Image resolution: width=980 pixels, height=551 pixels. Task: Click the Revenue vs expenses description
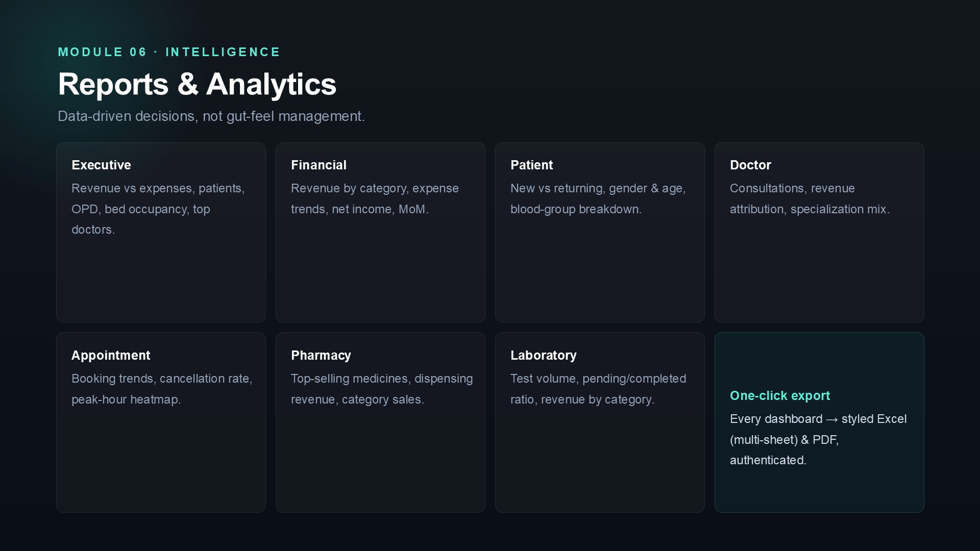pos(158,209)
